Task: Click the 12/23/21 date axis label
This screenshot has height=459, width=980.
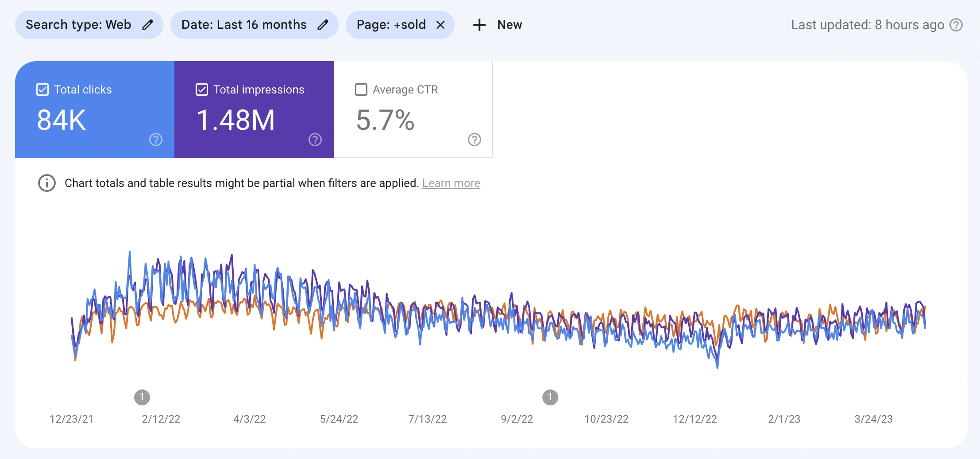Action: click(x=71, y=419)
